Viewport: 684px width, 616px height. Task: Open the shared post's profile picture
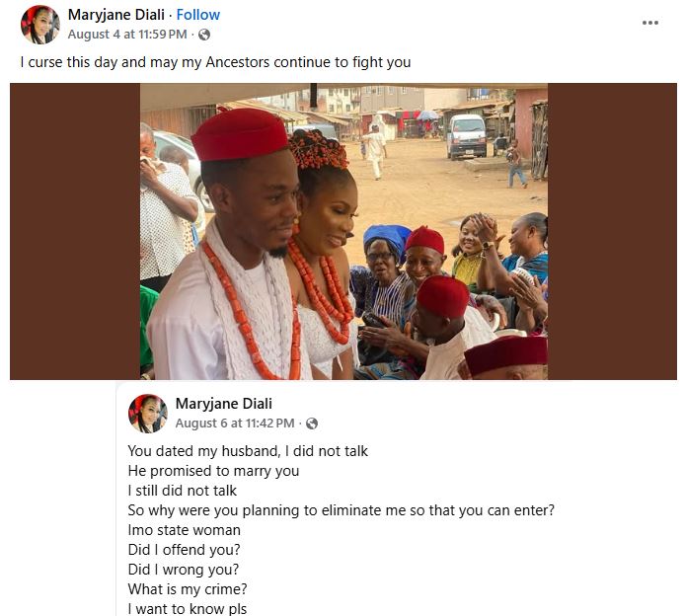tap(148, 413)
